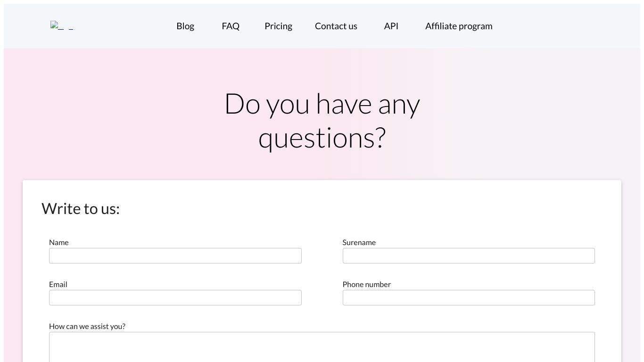Select Contact us in navigation
This screenshot has width=644, height=362.
click(x=336, y=26)
